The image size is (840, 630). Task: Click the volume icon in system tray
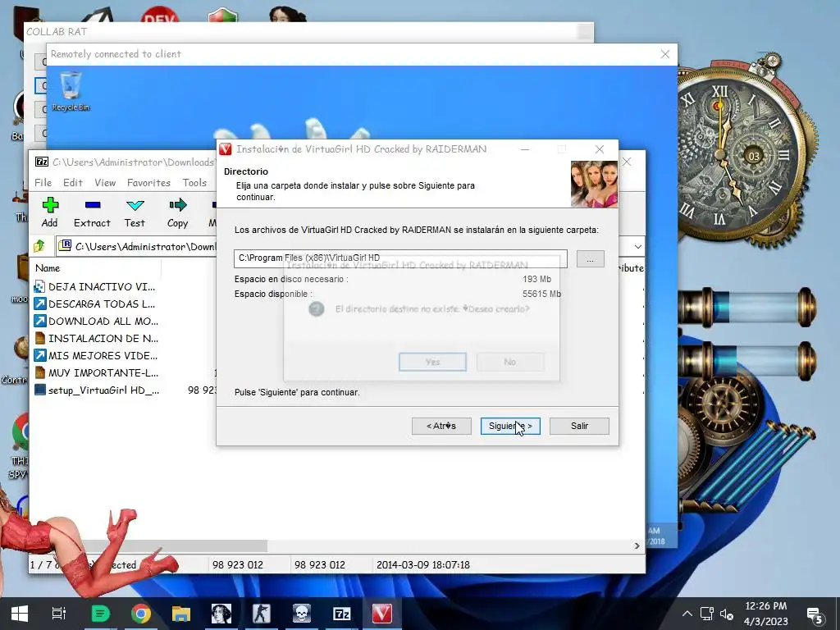pos(727,614)
